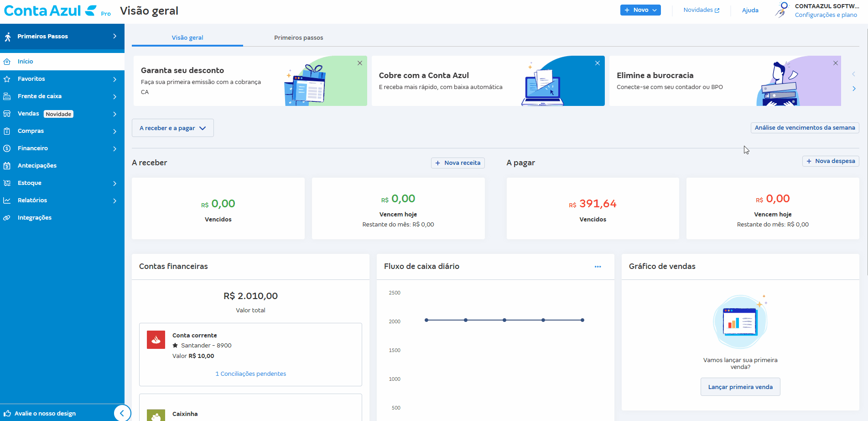Click the Antecipações calendar icon
Image resolution: width=868 pixels, height=421 pixels.
tap(7, 166)
